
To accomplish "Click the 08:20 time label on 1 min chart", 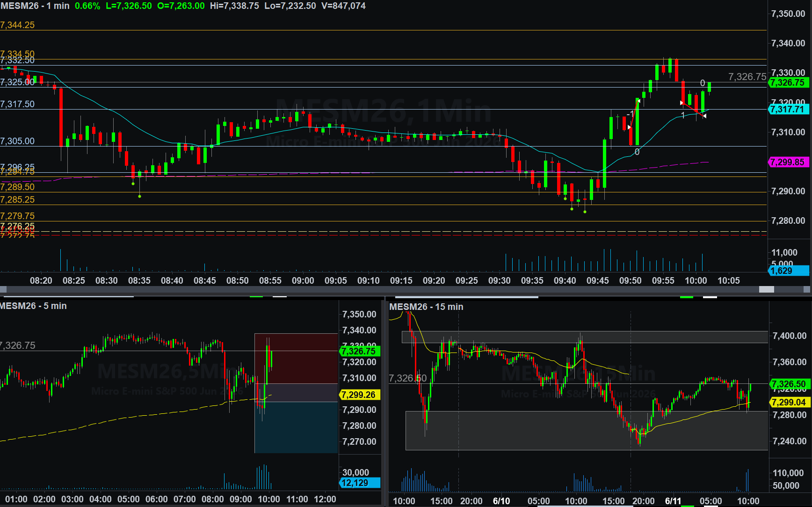I will (x=41, y=281).
